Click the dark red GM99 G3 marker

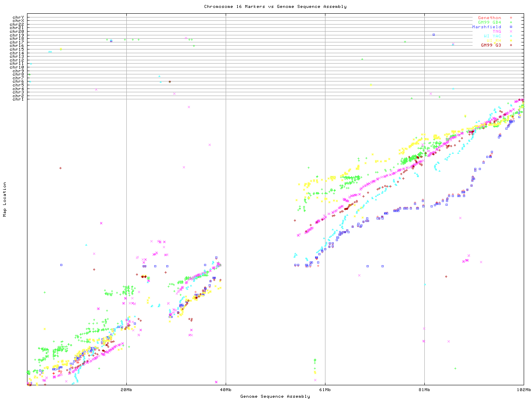tap(511, 45)
